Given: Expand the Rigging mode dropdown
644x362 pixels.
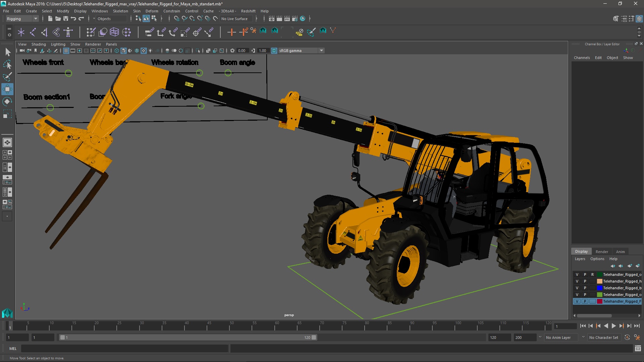Looking at the screenshot, I should pyautogui.click(x=35, y=18).
